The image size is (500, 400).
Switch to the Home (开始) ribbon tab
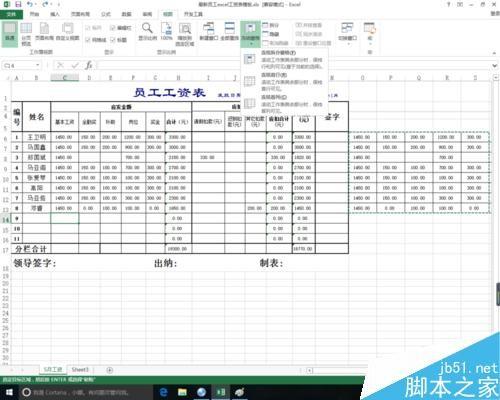[x=34, y=14]
